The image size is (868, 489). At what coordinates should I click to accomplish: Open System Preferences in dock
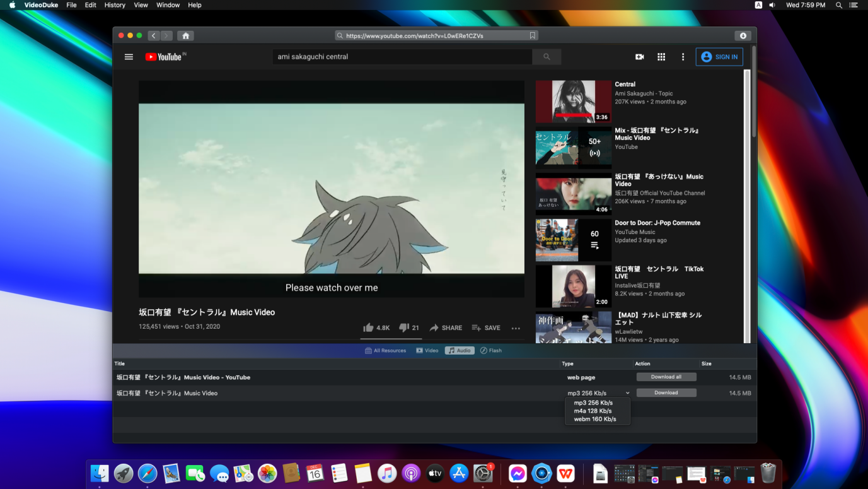[x=483, y=473]
